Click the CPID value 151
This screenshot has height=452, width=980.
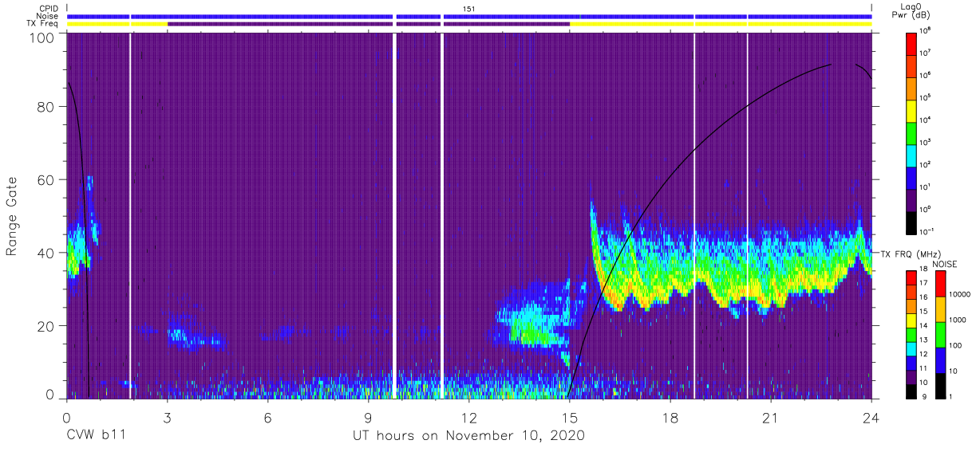469,8
